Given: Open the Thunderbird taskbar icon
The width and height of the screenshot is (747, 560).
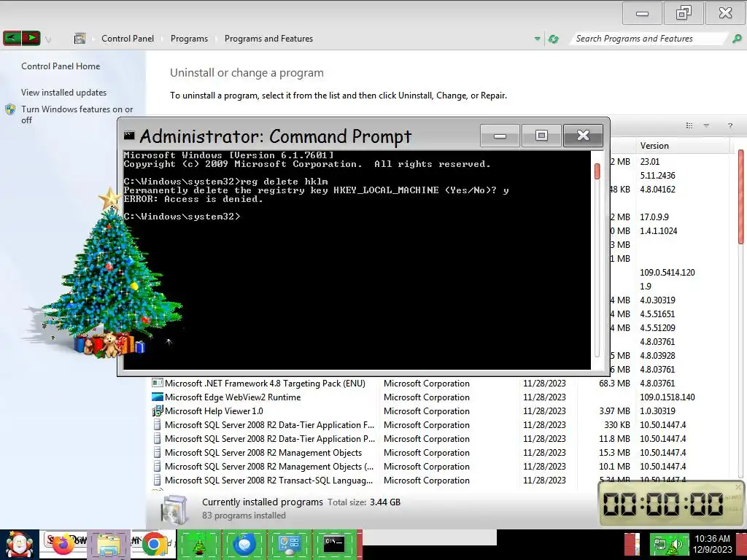Looking at the screenshot, I should pyautogui.click(x=244, y=545).
